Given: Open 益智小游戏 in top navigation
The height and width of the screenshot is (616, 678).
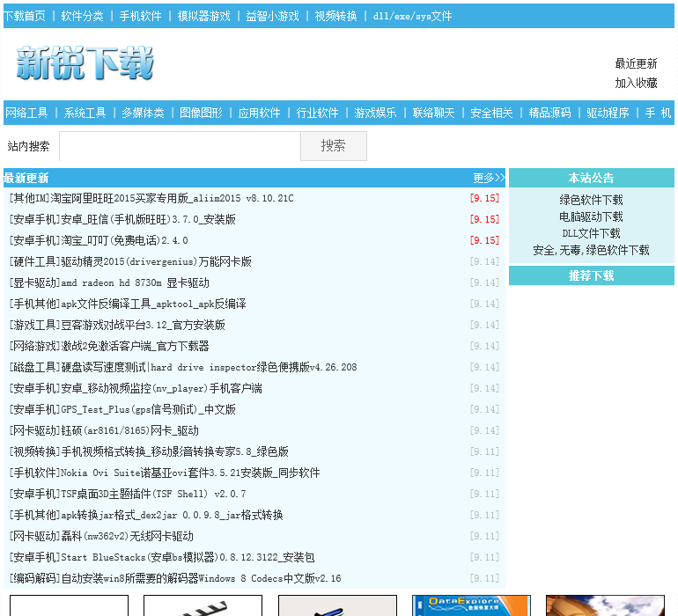Looking at the screenshot, I should click(272, 17).
